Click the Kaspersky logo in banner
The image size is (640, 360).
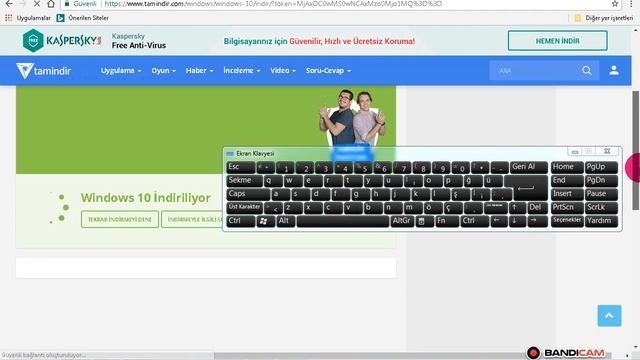(62, 41)
